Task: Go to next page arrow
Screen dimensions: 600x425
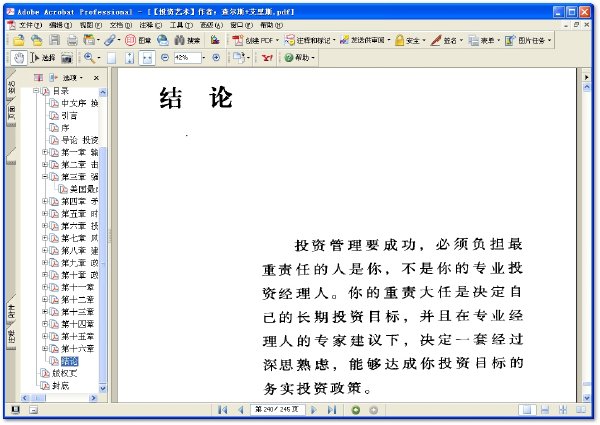Action: point(314,410)
